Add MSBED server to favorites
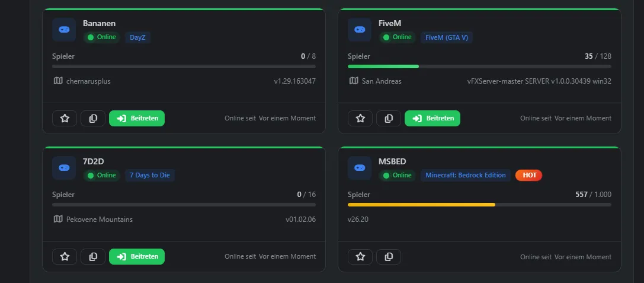 pos(360,257)
